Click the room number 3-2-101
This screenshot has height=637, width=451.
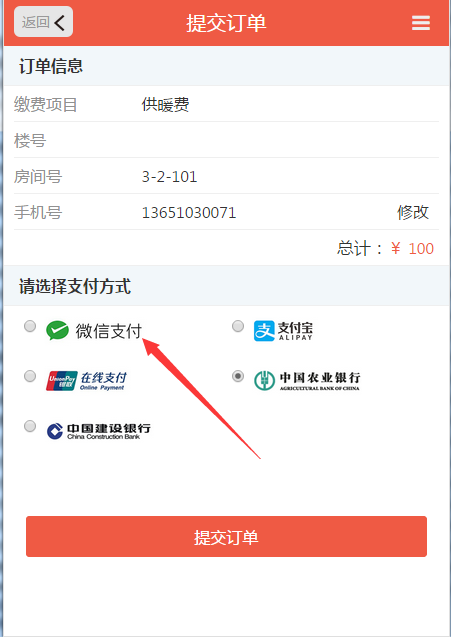click(169, 177)
